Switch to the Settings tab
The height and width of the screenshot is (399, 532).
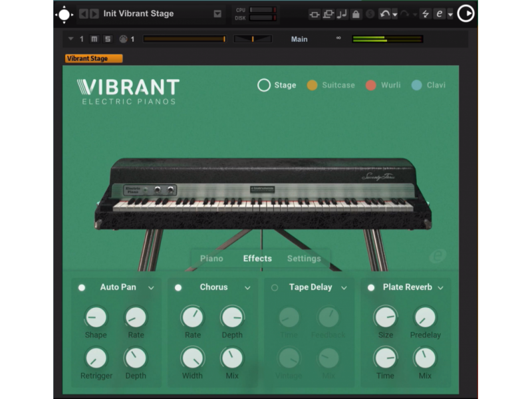click(304, 259)
